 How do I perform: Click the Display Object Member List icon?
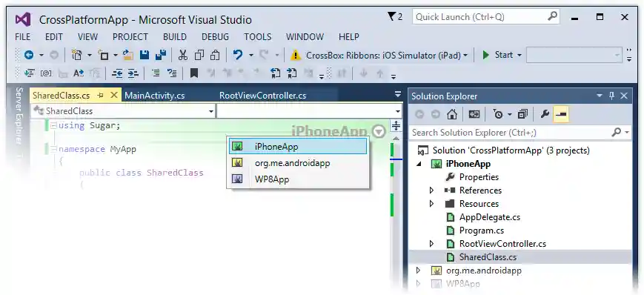pyautogui.click(x=29, y=73)
